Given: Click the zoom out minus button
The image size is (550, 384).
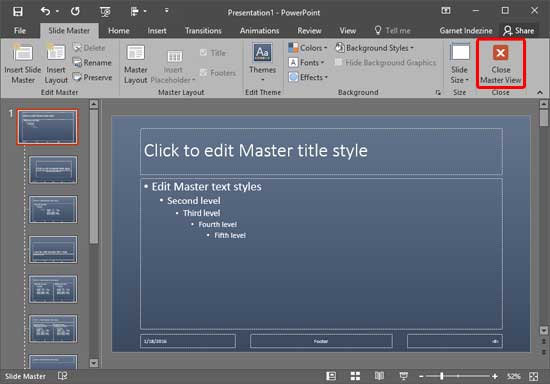Looking at the screenshot, I should [421, 376].
